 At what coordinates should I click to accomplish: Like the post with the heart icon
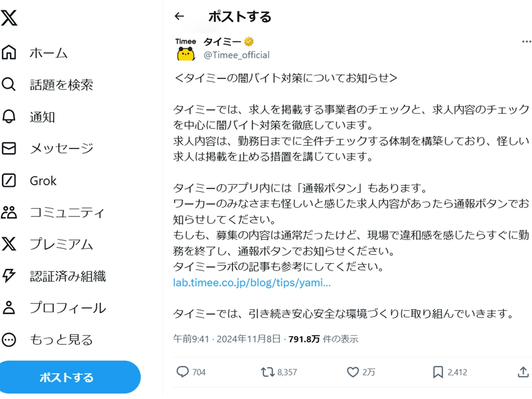(x=352, y=372)
